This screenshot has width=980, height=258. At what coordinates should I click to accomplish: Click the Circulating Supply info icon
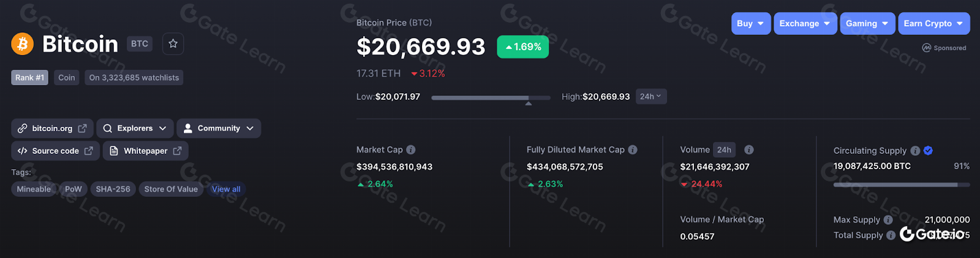tap(915, 151)
